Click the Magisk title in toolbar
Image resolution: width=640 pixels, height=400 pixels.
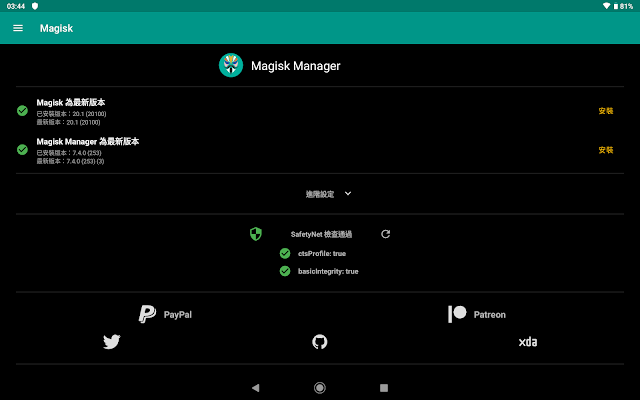56,28
